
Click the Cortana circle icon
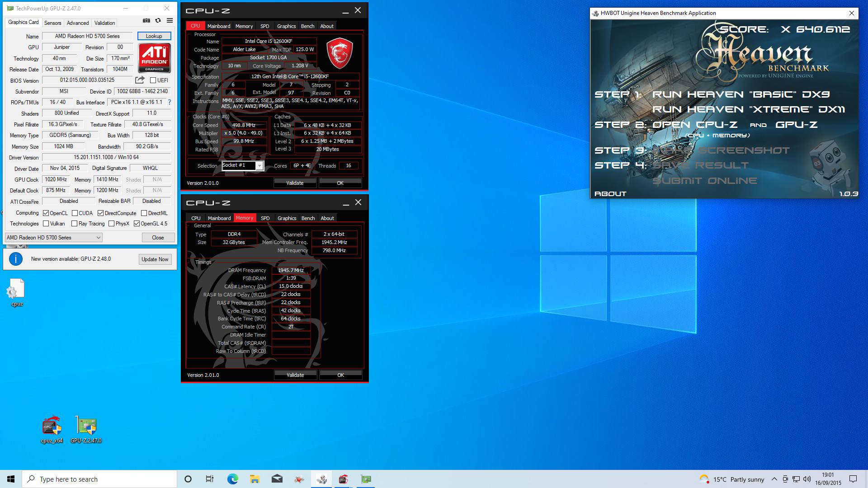tap(188, 479)
